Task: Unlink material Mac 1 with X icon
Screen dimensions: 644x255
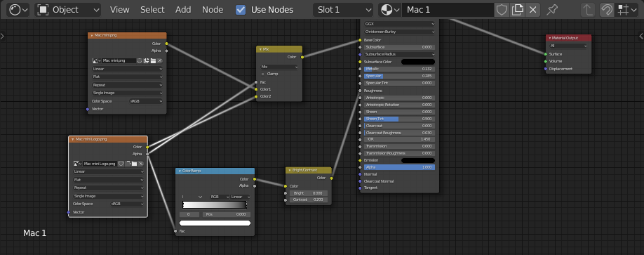Action: pos(532,9)
